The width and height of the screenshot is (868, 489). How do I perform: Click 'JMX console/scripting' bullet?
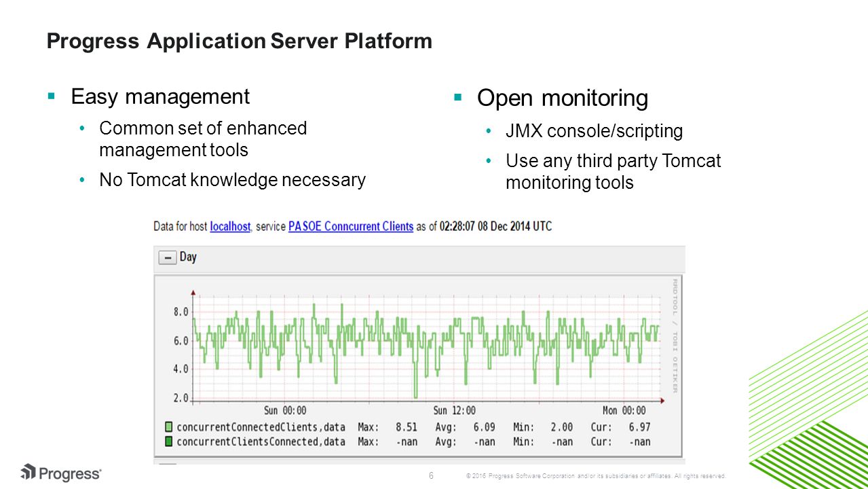pyautogui.click(x=594, y=131)
